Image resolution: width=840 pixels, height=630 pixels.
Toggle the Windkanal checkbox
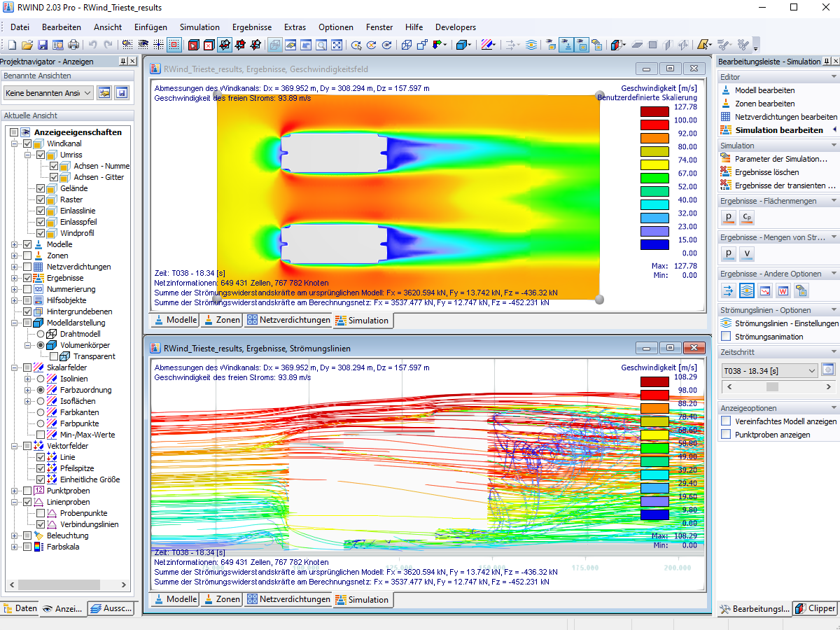[27, 143]
